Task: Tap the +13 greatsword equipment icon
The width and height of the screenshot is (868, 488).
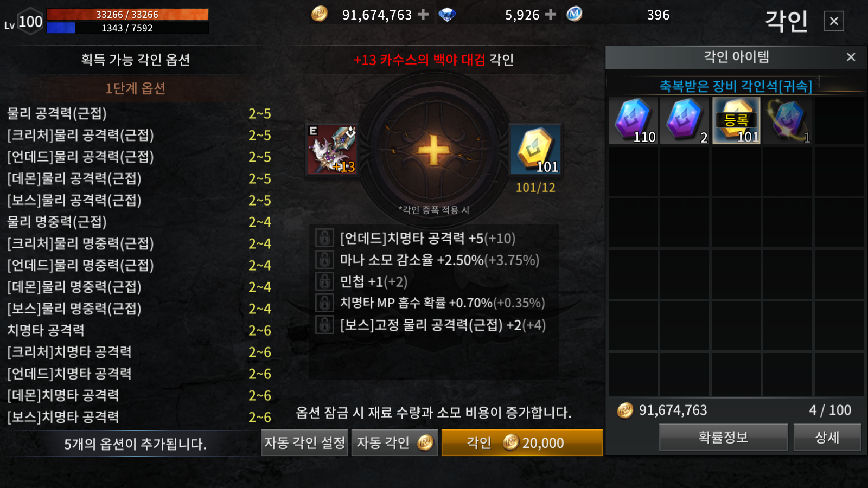Action: coord(332,150)
